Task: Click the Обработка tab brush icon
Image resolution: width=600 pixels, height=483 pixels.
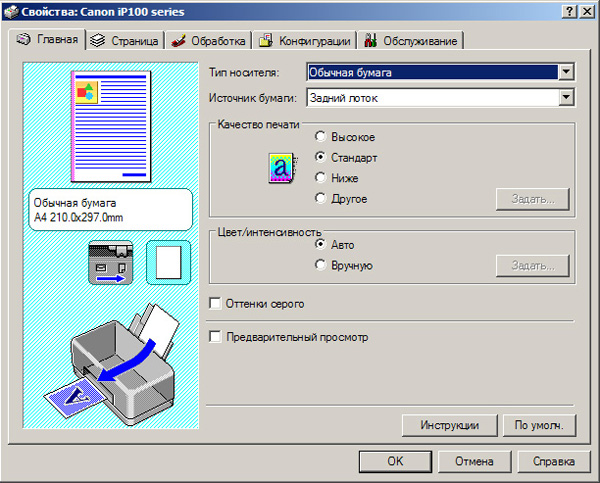Action: (x=178, y=41)
